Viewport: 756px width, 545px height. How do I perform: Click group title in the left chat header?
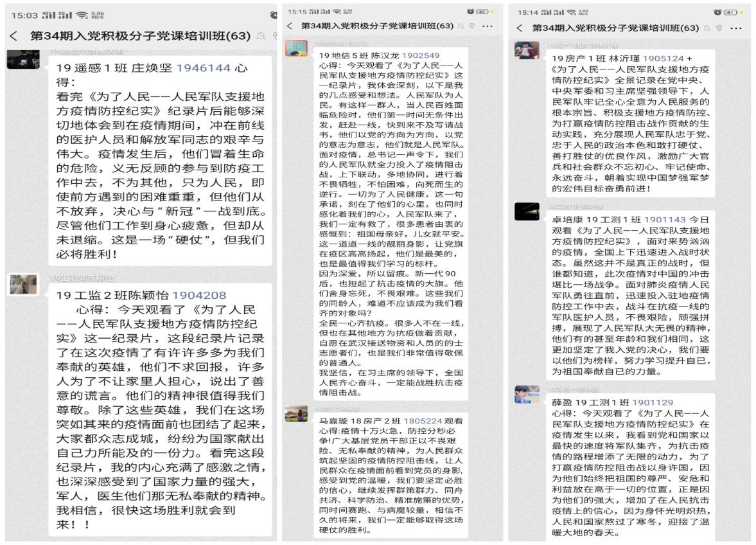point(140,36)
